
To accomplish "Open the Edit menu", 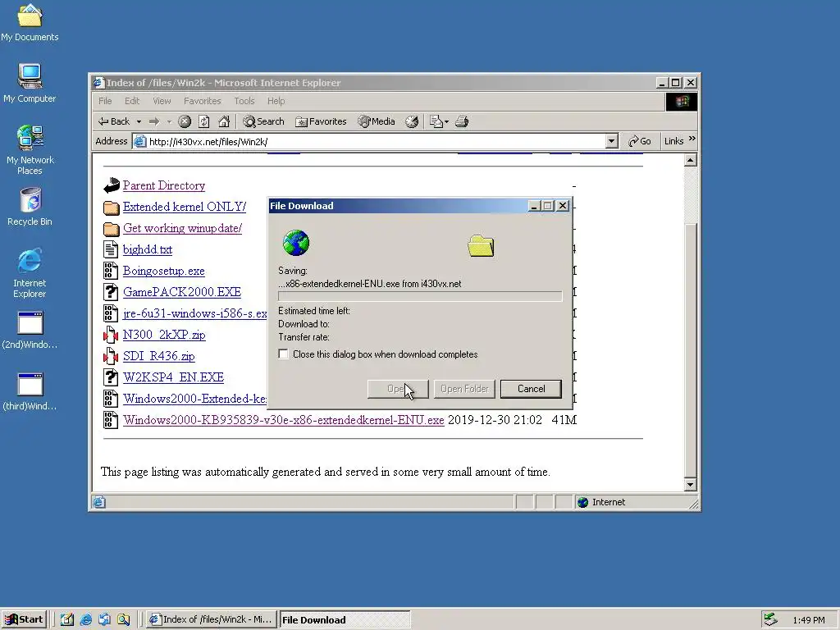I will click(x=132, y=101).
